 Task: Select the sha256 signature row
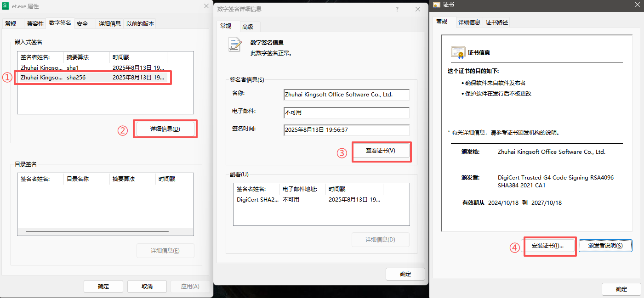pos(92,78)
